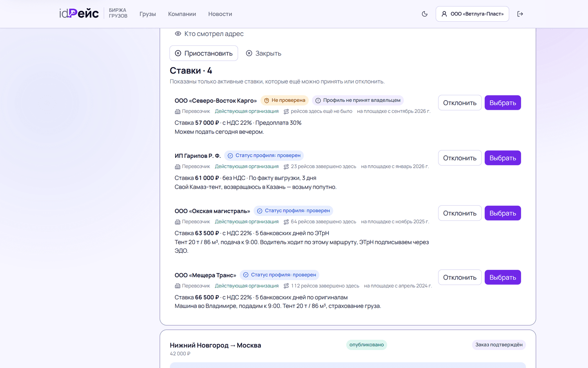Click Гарипов's Статус профиля: проверен badge
588x368 pixels.
tap(264, 155)
